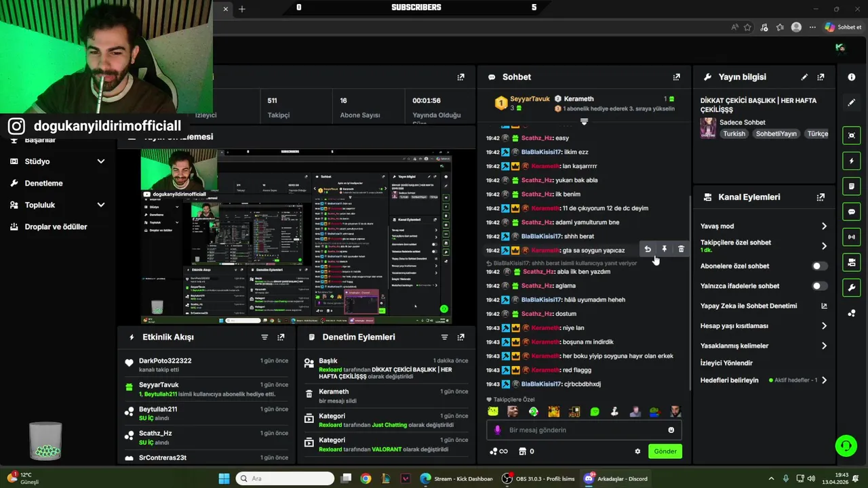Viewport: 868px width, 488px height.
Task: Toggle the broadcast signal icon in right sidebar
Action: pos(852,237)
